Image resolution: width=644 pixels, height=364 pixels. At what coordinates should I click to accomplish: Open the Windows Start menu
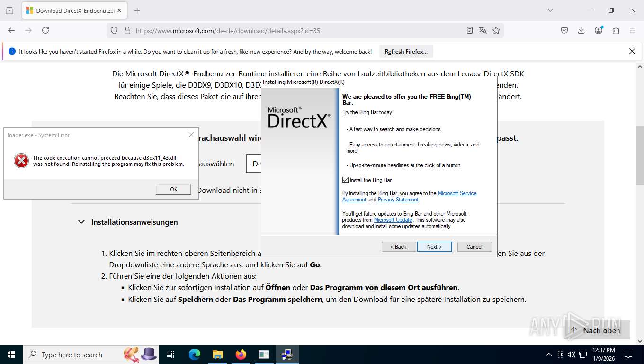pos(11,355)
